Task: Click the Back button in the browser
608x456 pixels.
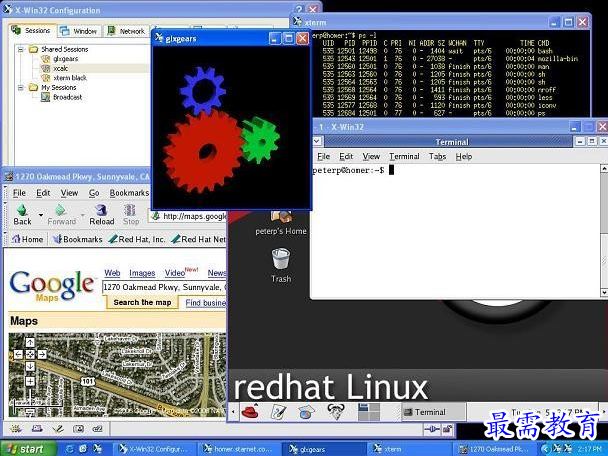Action: pyautogui.click(x=22, y=214)
